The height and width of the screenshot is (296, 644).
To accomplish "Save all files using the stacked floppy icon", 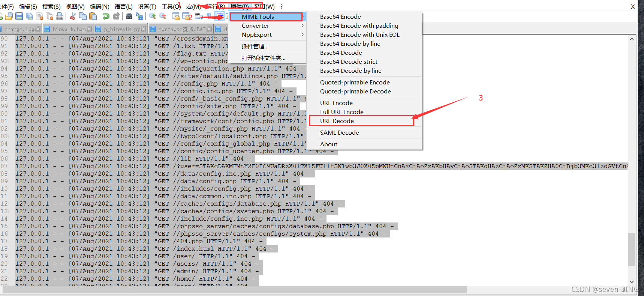I will coord(29,16).
